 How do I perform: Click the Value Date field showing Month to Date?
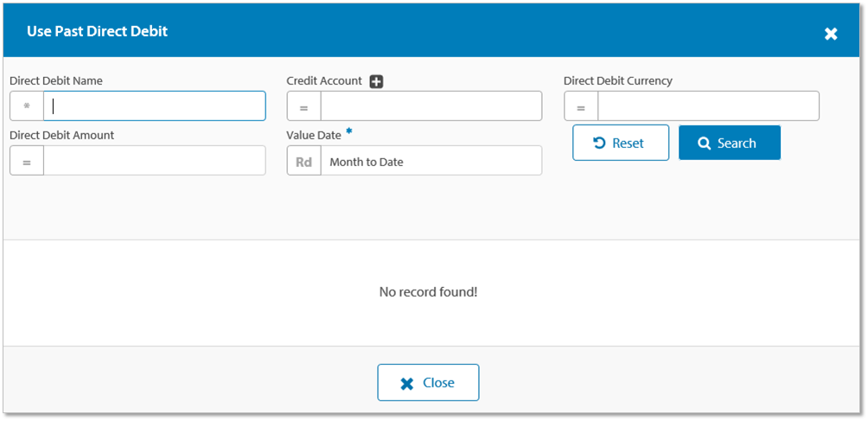pyautogui.click(x=431, y=161)
